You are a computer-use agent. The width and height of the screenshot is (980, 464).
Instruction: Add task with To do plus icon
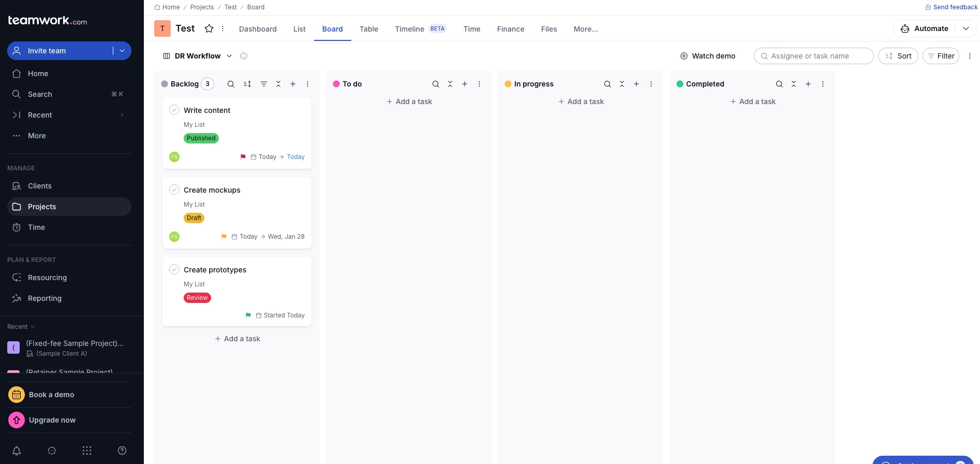pos(465,84)
